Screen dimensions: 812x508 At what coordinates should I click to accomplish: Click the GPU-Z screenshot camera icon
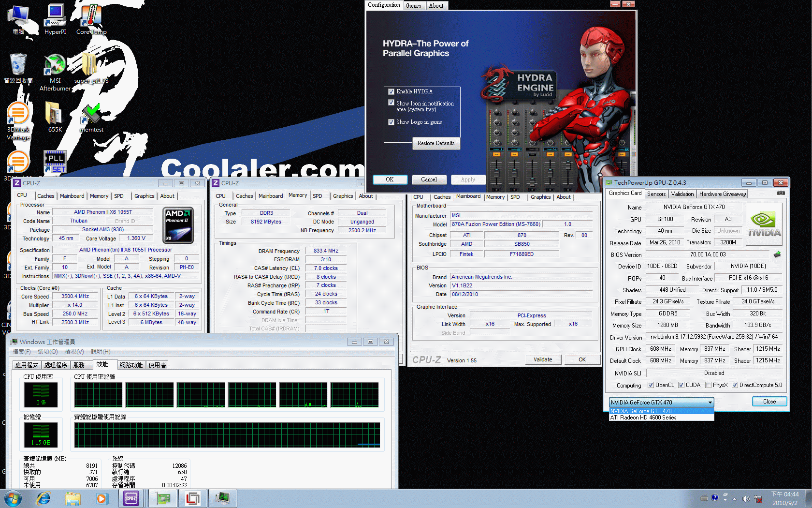pyautogui.click(x=781, y=193)
